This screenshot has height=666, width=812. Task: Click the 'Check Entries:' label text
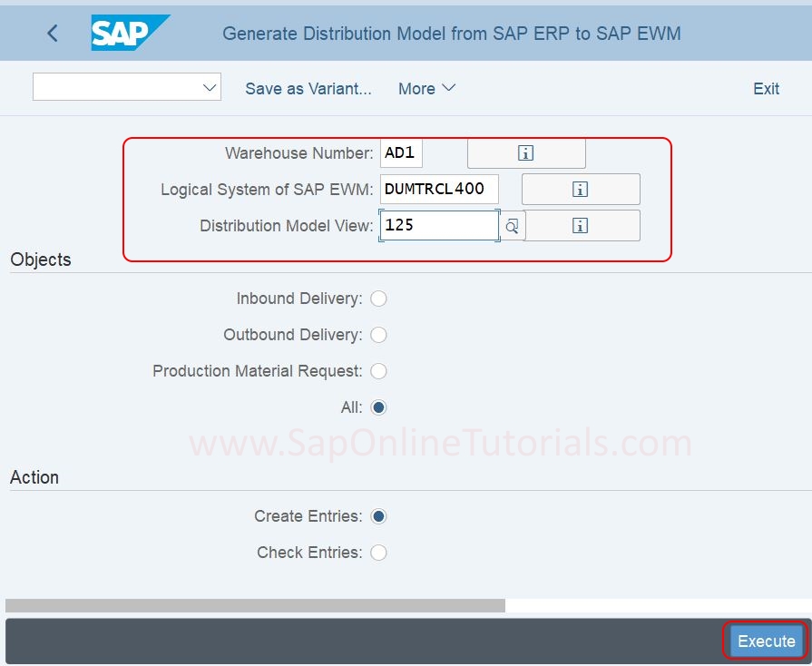(309, 553)
